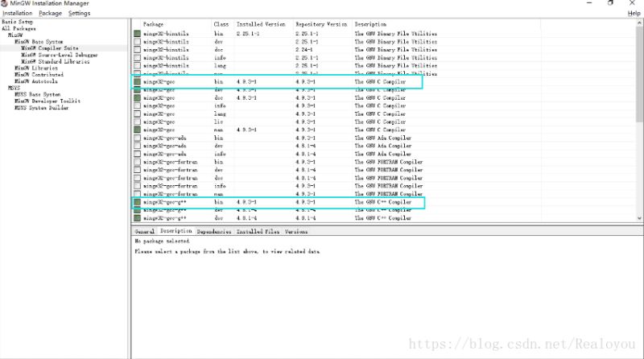The width and height of the screenshot is (644, 359).
Task: Toggle mark box for mingw32-gcc doc
Action: (x=137, y=97)
